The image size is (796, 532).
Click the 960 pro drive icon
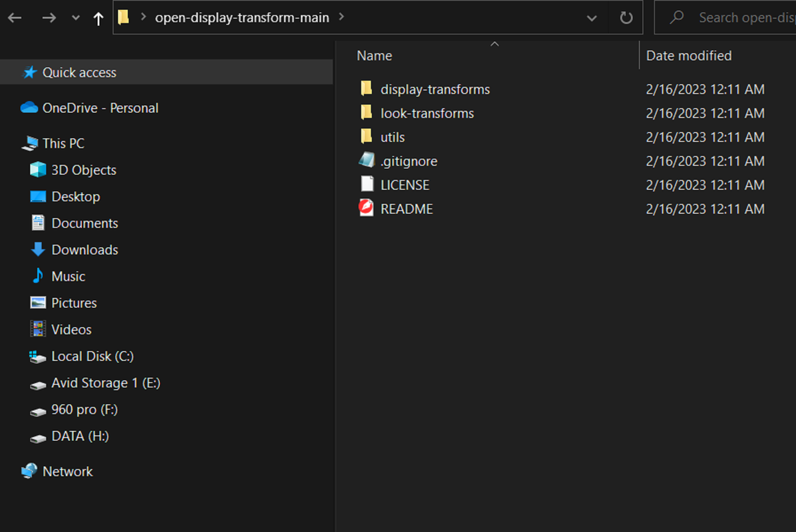click(37, 412)
